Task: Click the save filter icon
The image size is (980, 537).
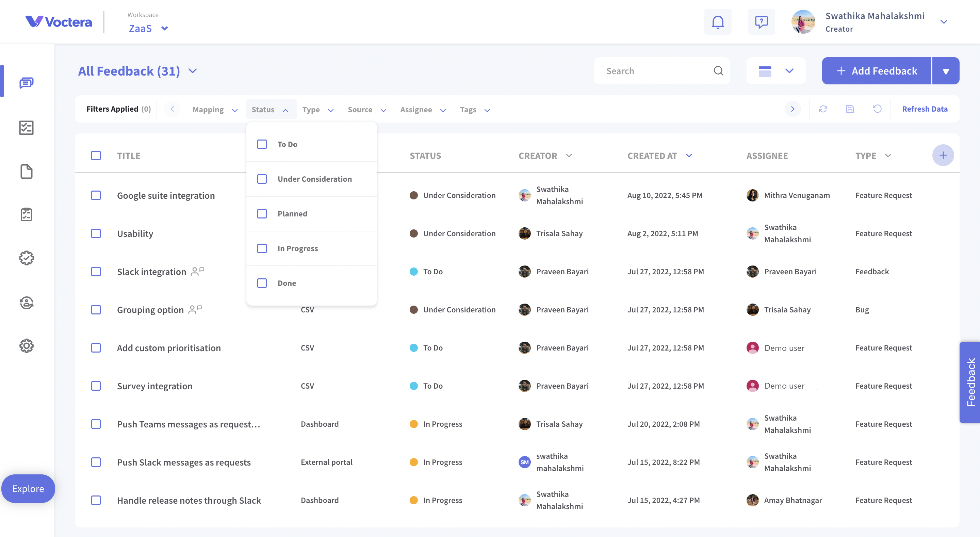Action: click(x=850, y=109)
